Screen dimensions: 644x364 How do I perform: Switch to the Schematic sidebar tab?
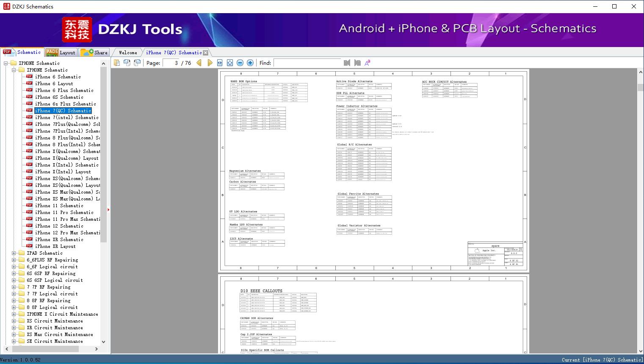[22, 52]
